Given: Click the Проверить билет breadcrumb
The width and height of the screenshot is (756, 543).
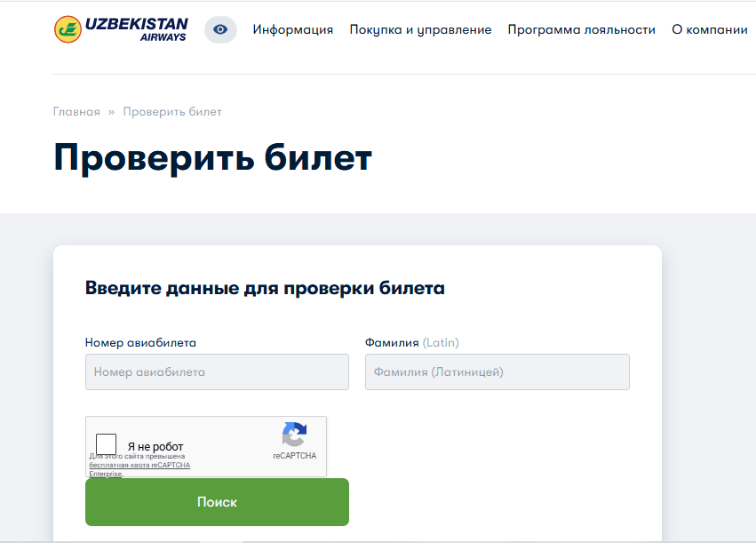Looking at the screenshot, I should (x=172, y=111).
